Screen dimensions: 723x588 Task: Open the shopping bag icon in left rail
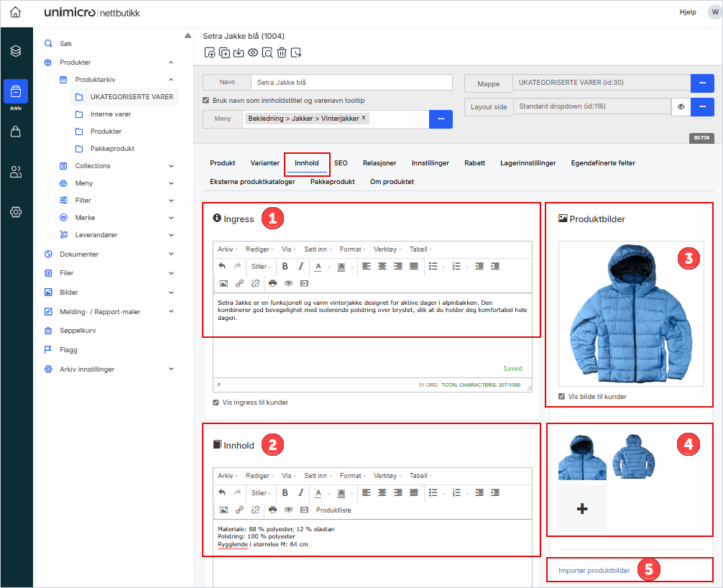tap(16, 132)
